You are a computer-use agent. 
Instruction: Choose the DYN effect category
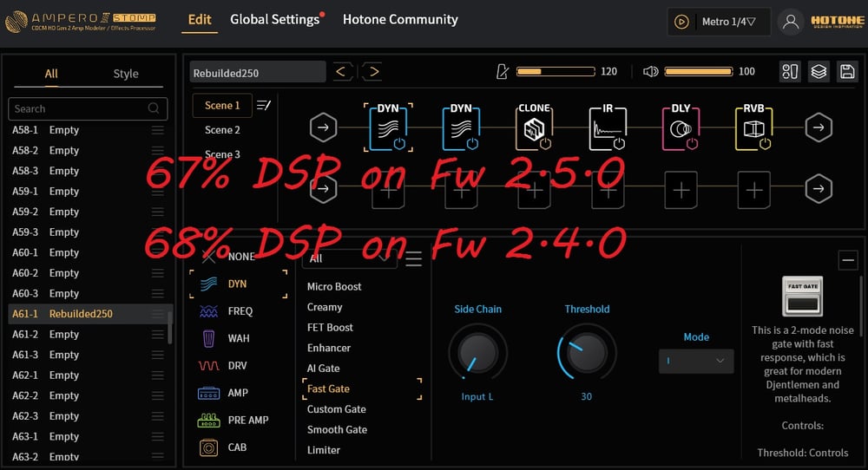point(238,284)
